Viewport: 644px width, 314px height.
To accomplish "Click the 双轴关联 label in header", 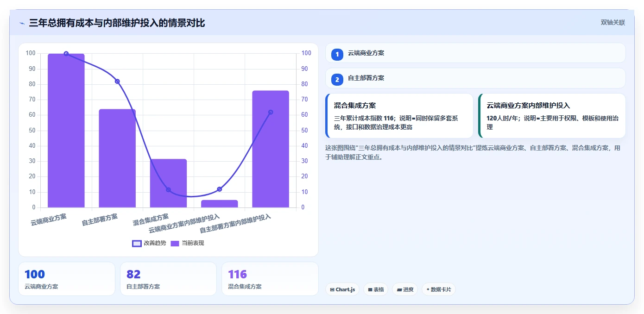I will [x=613, y=22].
